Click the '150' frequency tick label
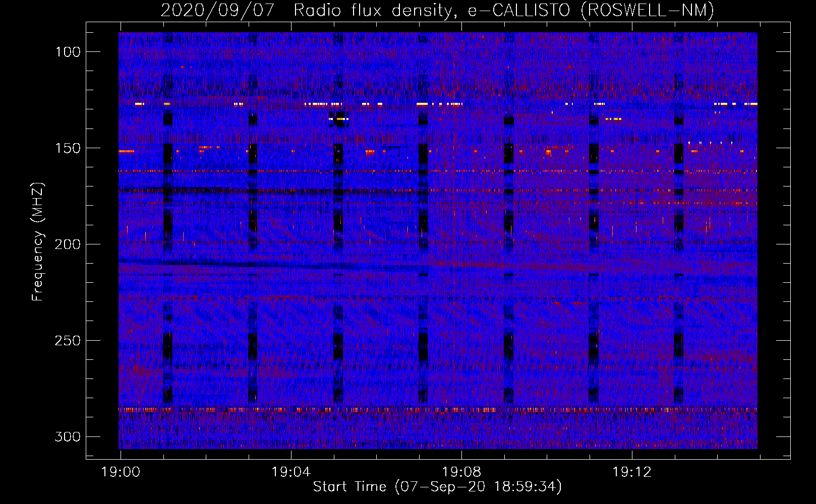 click(x=68, y=148)
